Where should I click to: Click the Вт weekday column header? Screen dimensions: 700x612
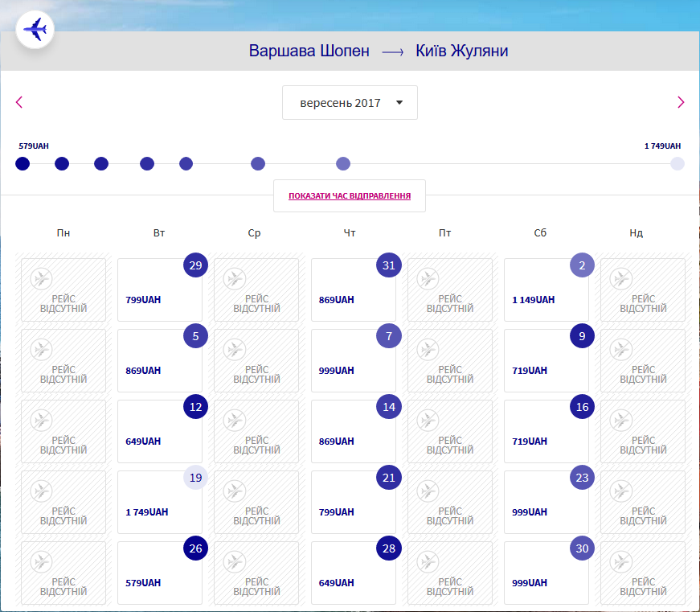click(159, 233)
